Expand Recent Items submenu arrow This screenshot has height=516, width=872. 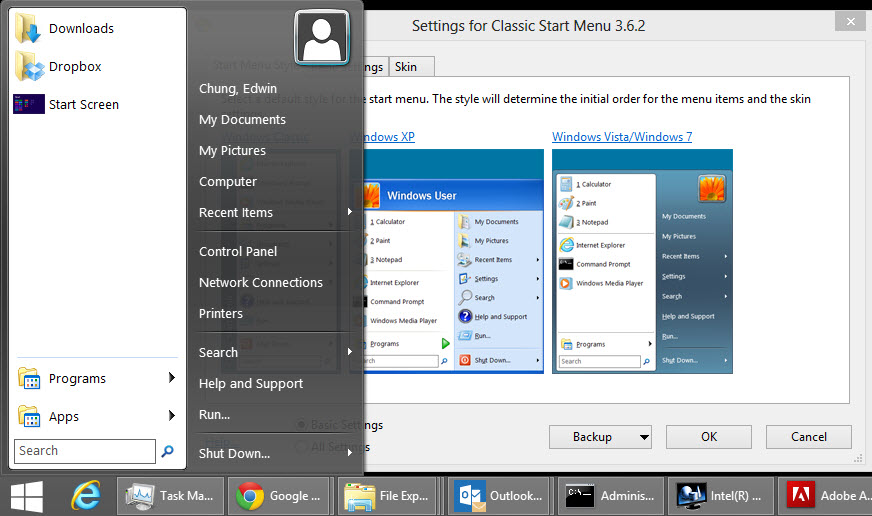[350, 212]
